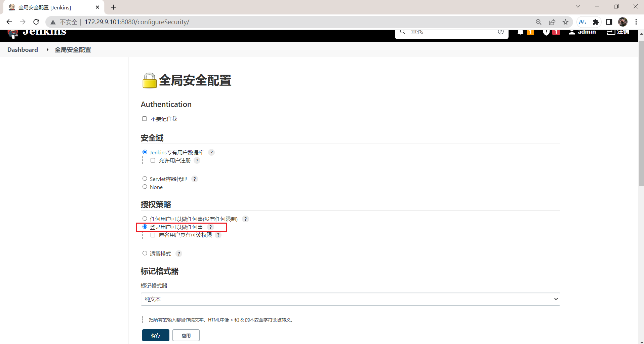Image resolution: width=644 pixels, height=344 pixels.
Task: Select the None security realm
Action: (x=145, y=187)
